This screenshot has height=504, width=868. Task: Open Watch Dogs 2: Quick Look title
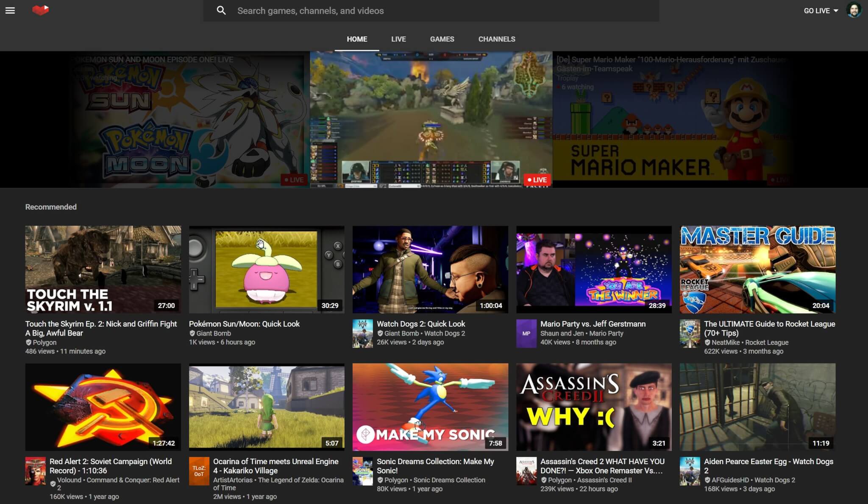tap(421, 324)
